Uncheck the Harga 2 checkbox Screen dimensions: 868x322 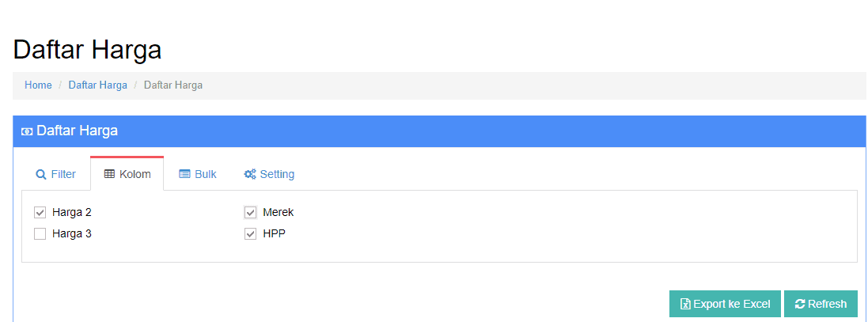point(40,213)
